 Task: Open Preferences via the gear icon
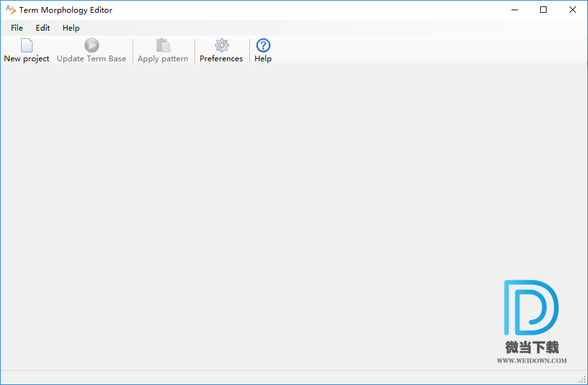(x=222, y=45)
